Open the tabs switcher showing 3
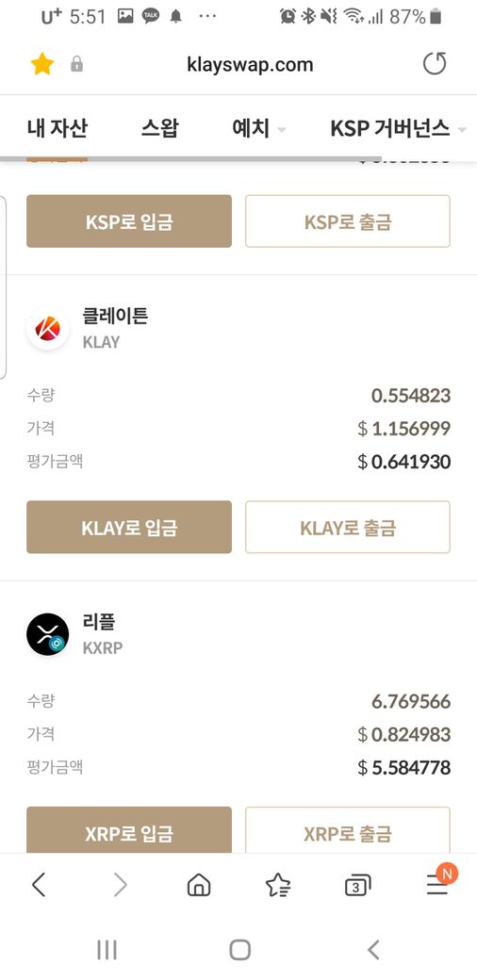This screenshot has height=980, width=477. [x=357, y=886]
